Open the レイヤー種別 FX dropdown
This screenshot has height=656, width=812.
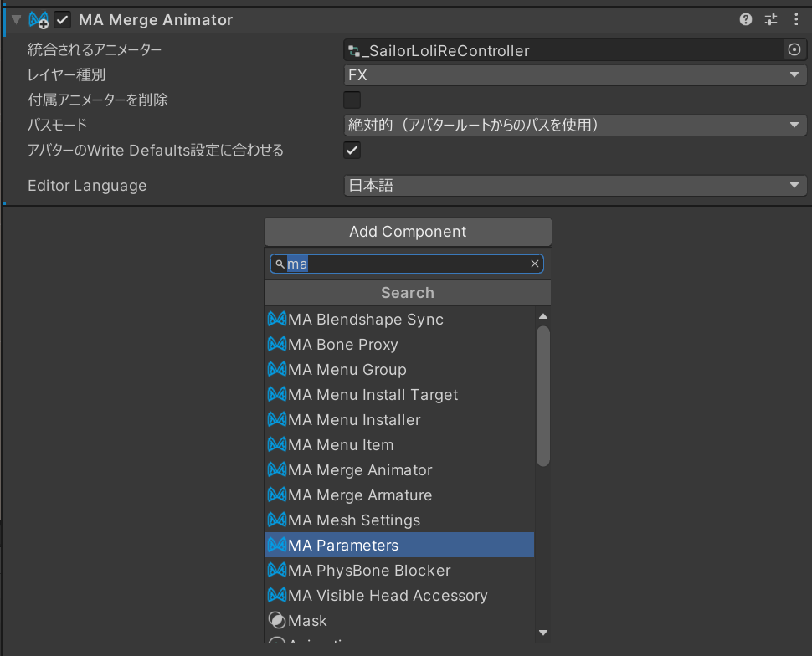575,75
